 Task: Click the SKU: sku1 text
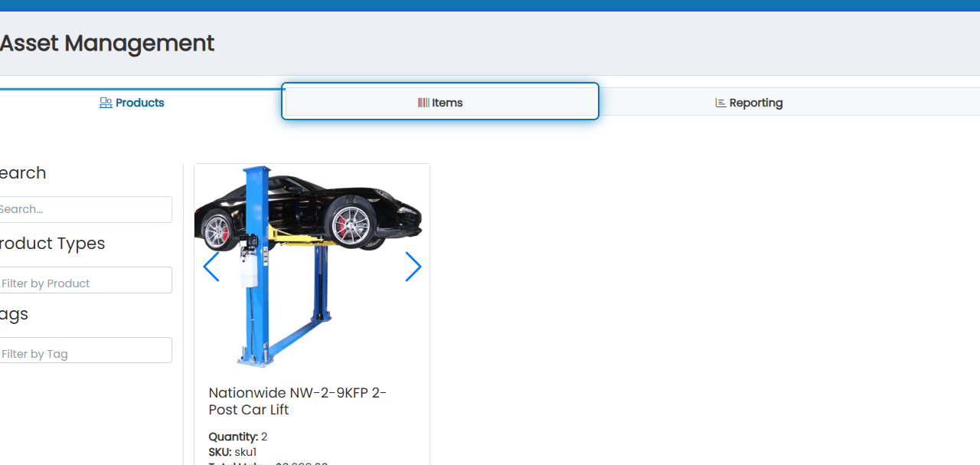[233, 452]
